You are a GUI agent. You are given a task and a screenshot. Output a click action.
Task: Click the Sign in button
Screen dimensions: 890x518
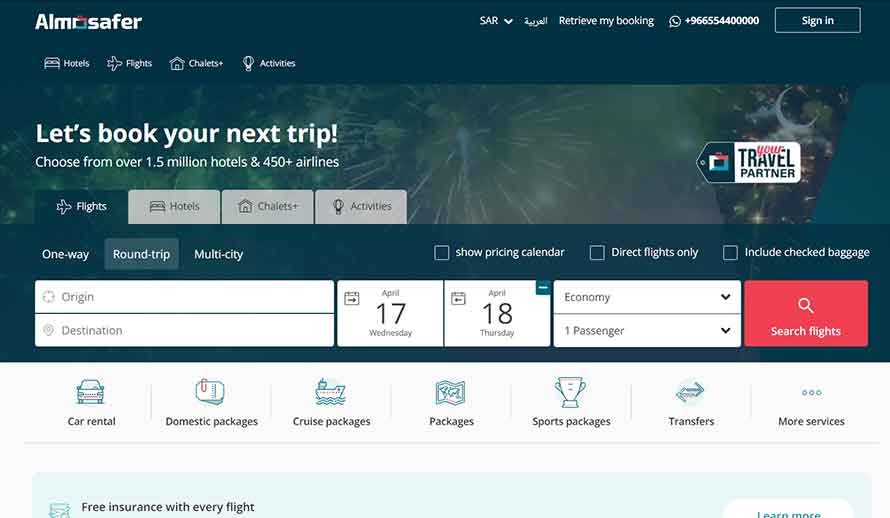tap(817, 20)
